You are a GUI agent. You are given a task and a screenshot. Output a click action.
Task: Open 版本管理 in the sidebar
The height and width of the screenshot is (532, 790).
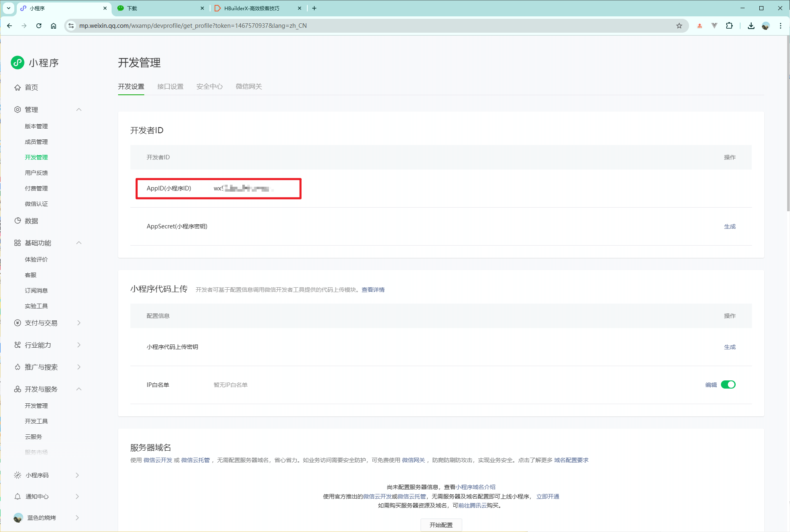pos(36,126)
